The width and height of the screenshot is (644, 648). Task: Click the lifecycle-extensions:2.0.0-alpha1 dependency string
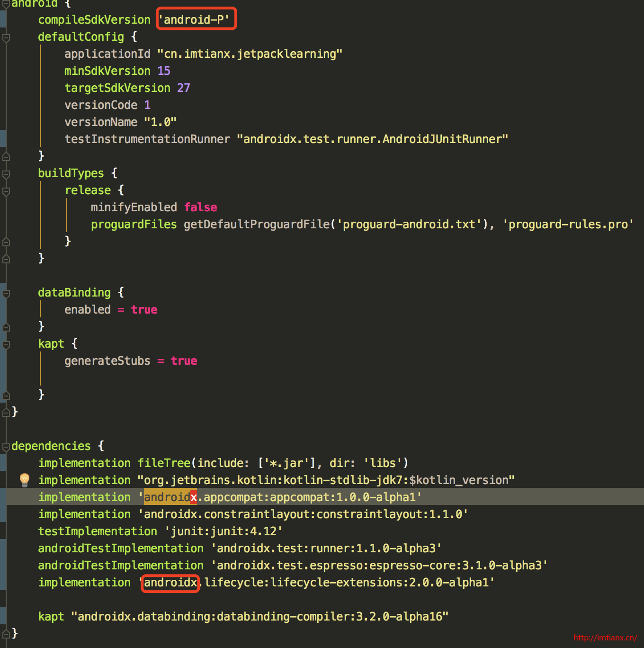(316, 582)
